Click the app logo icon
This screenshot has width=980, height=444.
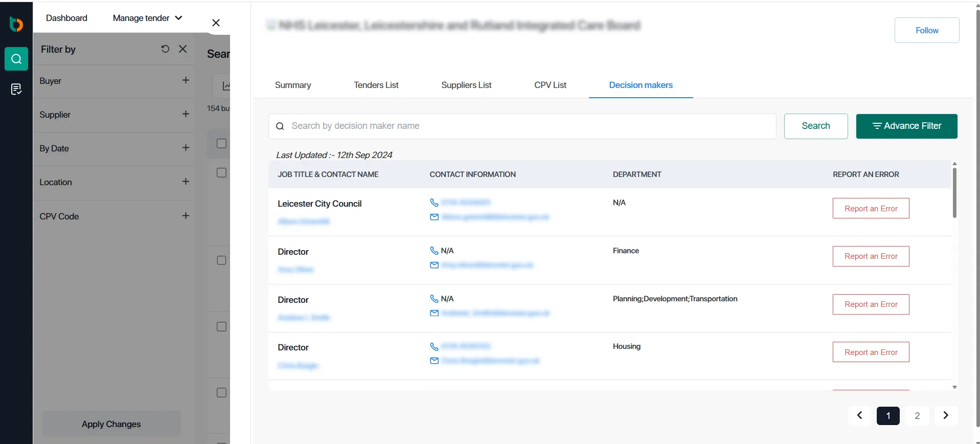(x=16, y=24)
